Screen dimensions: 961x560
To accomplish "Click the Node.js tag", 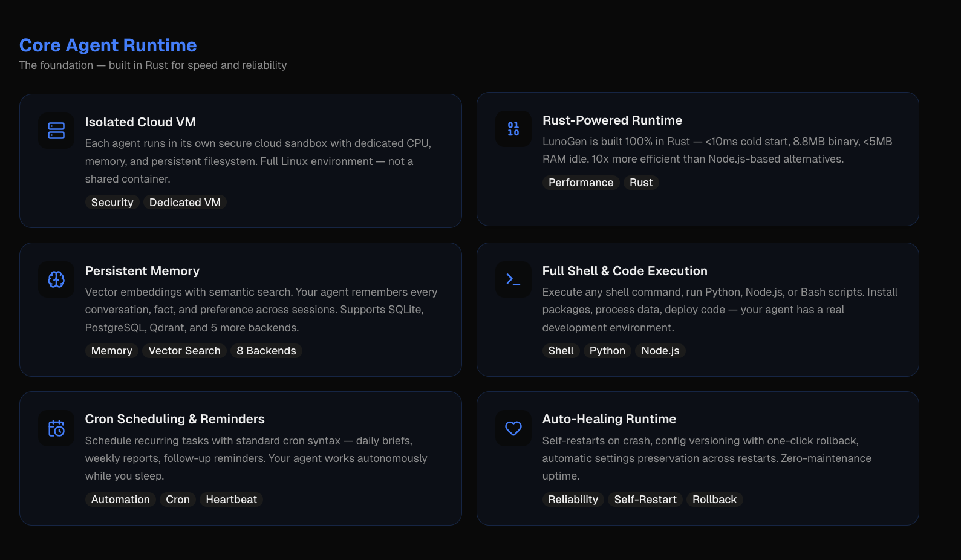I will (x=660, y=351).
